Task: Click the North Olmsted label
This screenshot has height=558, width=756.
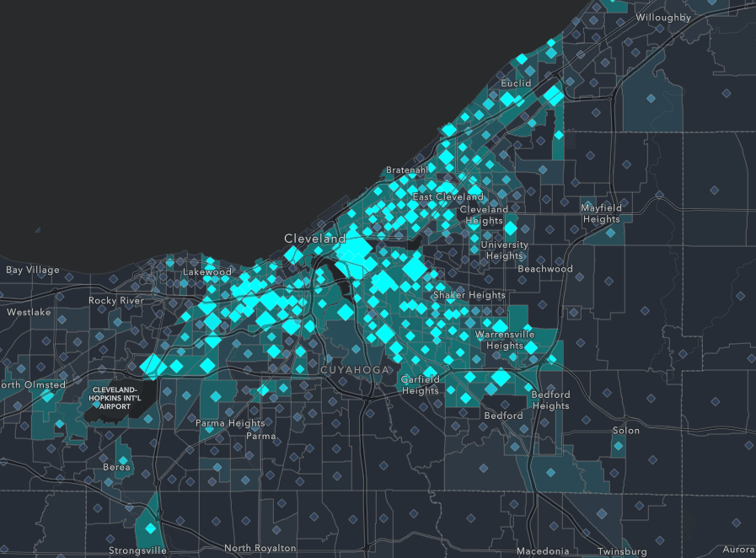Action: pos(33,385)
